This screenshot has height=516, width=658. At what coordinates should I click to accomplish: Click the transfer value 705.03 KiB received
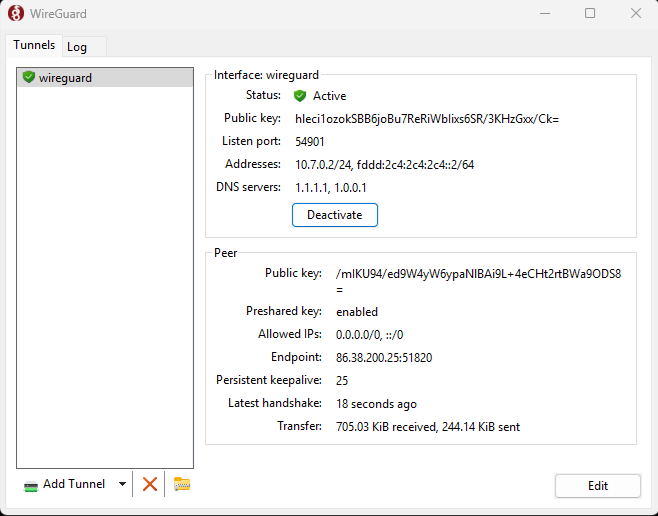386,427
